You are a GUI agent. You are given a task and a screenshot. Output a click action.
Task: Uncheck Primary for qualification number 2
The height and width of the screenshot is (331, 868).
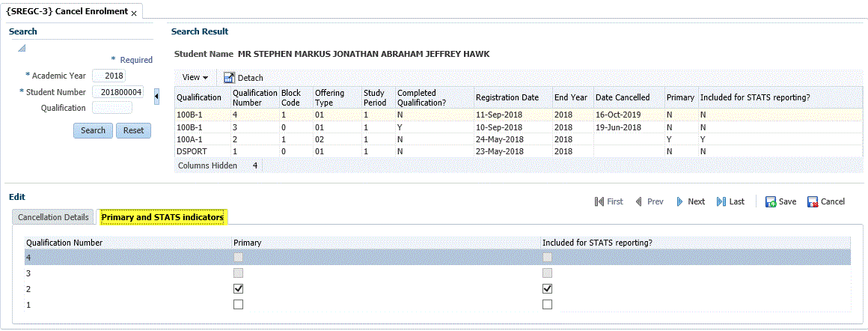click(x=239, y=288)
